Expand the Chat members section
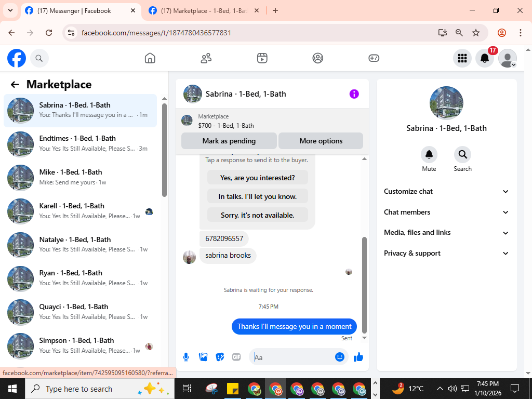532x399 pixels. 446,212
